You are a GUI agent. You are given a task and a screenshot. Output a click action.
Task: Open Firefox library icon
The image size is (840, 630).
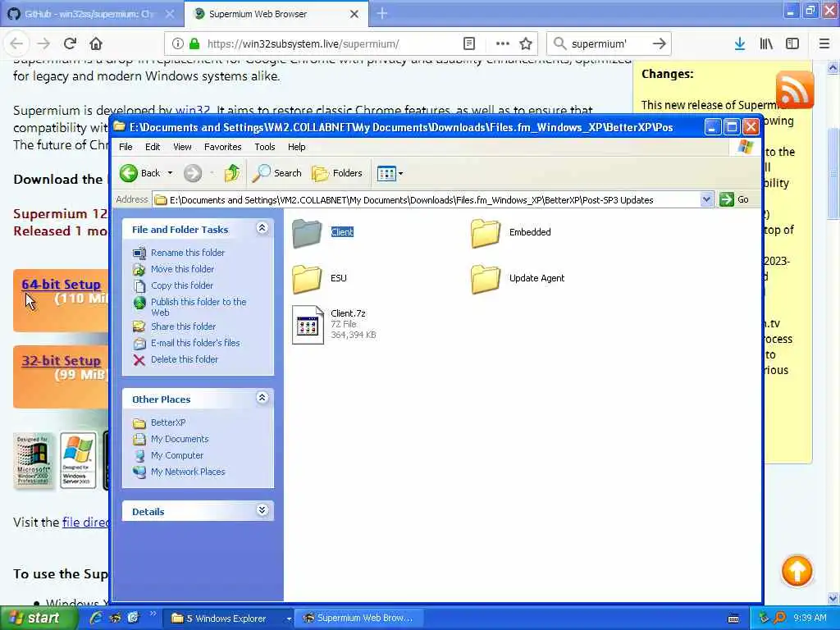tap(766, 43)
